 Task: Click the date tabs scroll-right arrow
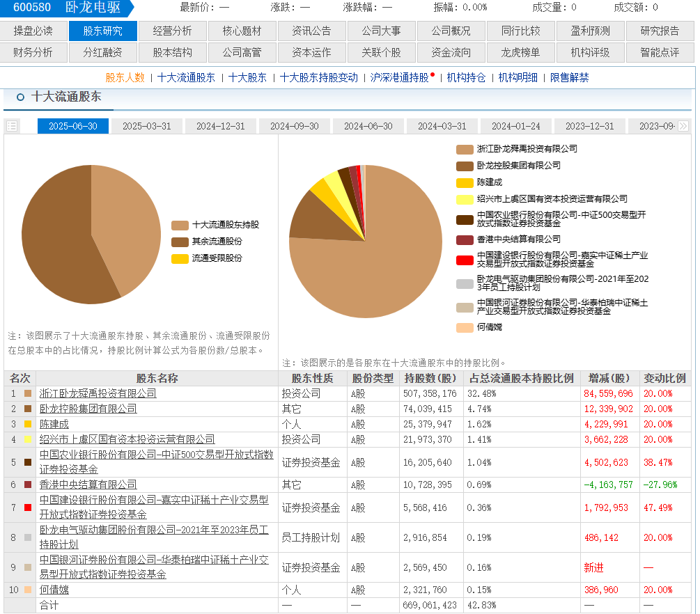coord(683,126)
